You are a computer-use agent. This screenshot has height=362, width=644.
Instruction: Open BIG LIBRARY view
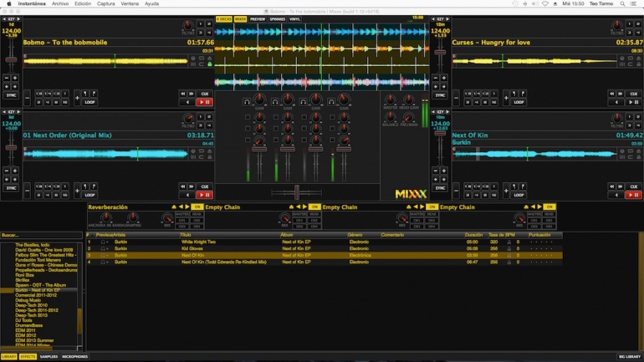pos(630,357)
